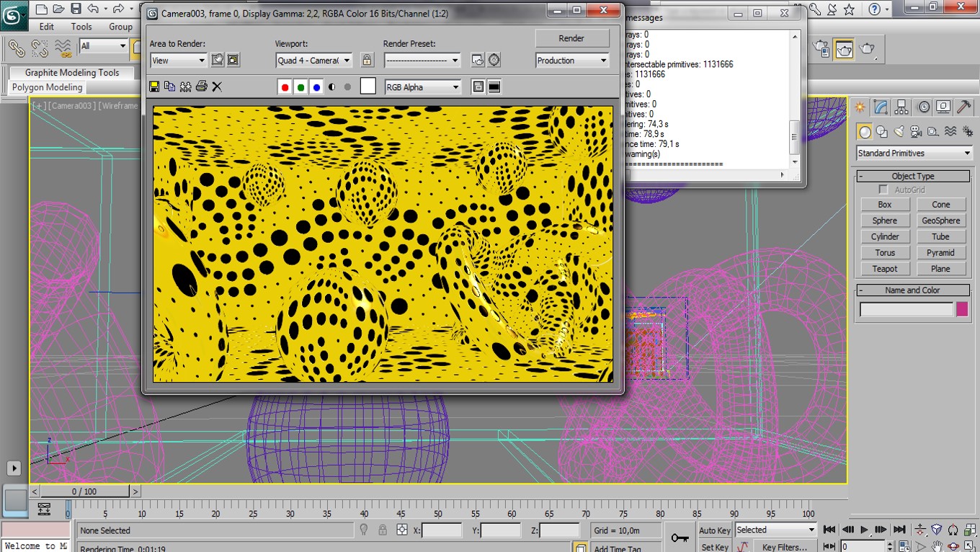Image resolution: width=980 pixels, height=552 pixels.
Task: Open the All selection filter dropdown
Action: 104,46
